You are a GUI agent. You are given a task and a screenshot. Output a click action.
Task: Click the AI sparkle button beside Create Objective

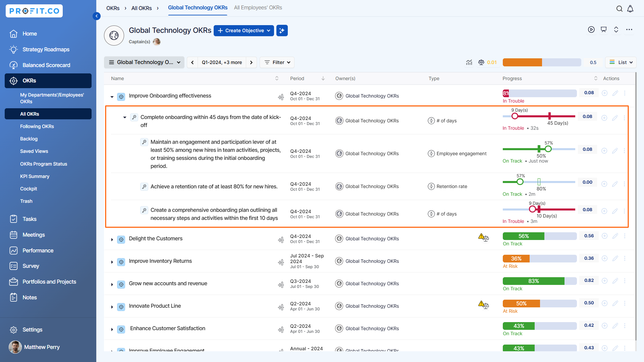(x=282, y=31)
